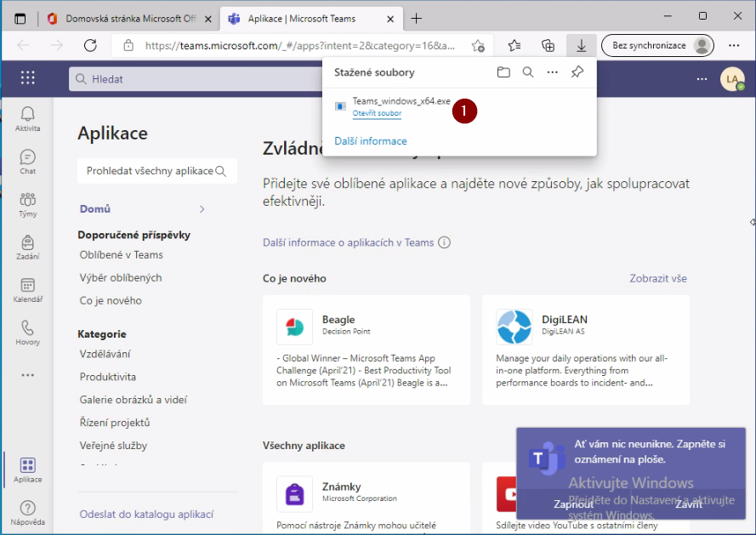The width and height of the screenshot is (756, 535).
Task: Open Nápověda help icon
Action: 27,513
